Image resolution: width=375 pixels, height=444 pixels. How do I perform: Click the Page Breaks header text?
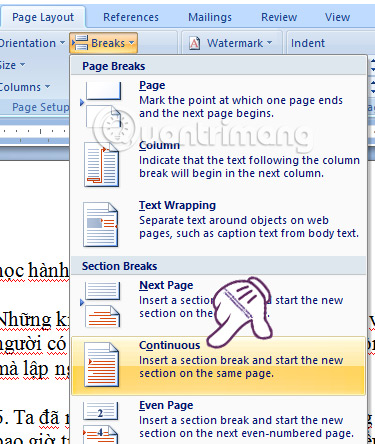(x=114, y=66)
